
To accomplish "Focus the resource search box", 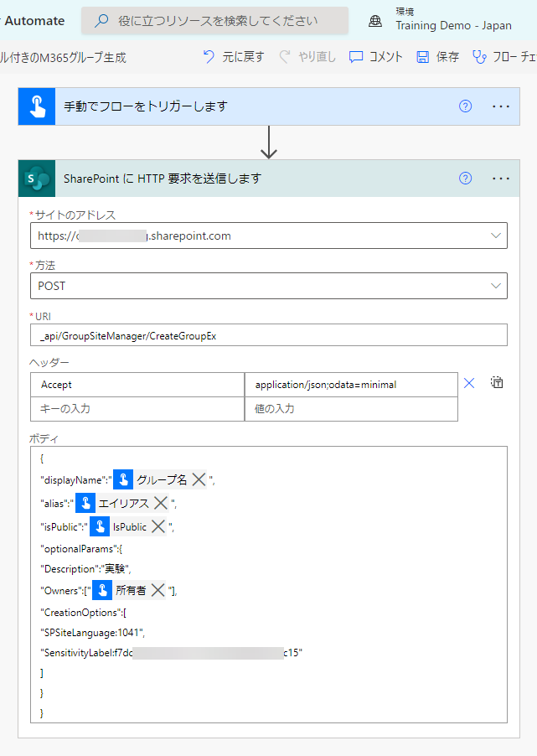I will [214, 21].
